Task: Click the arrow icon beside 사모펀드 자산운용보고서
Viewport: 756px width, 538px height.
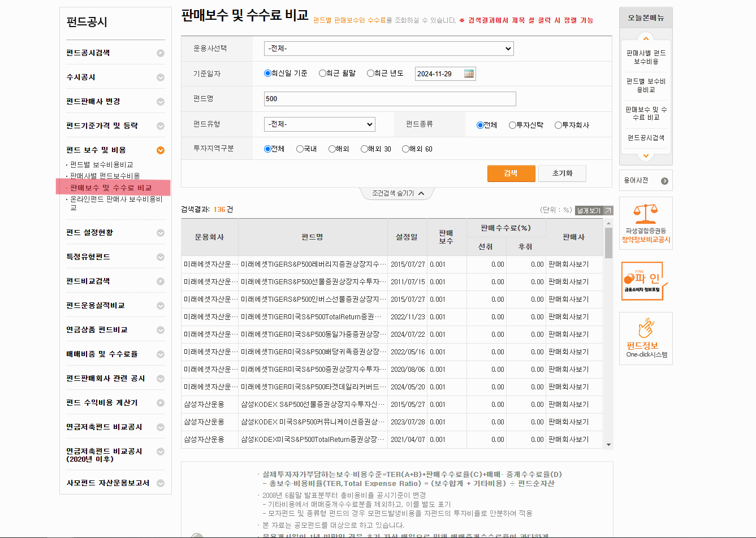Action: point(161,483)
